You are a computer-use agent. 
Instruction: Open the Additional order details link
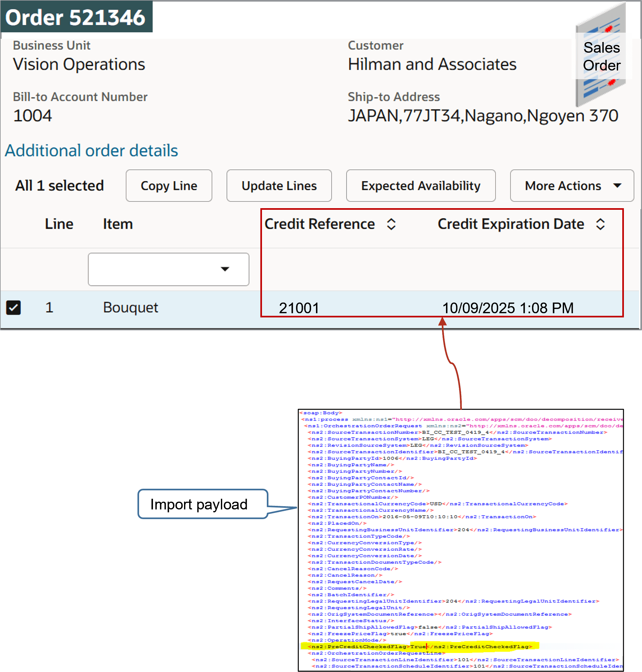click(92, 151)
